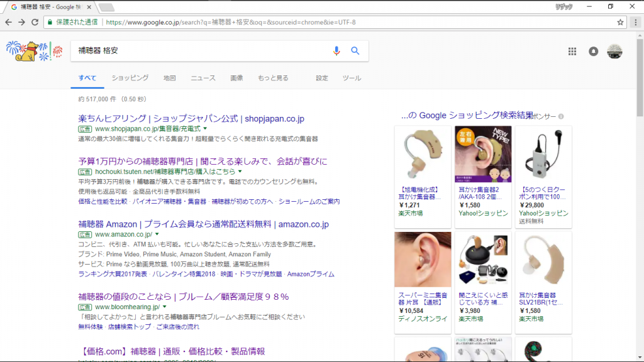Switch to the 画像 search tab

pyautogui.click(x=236, y=78)
